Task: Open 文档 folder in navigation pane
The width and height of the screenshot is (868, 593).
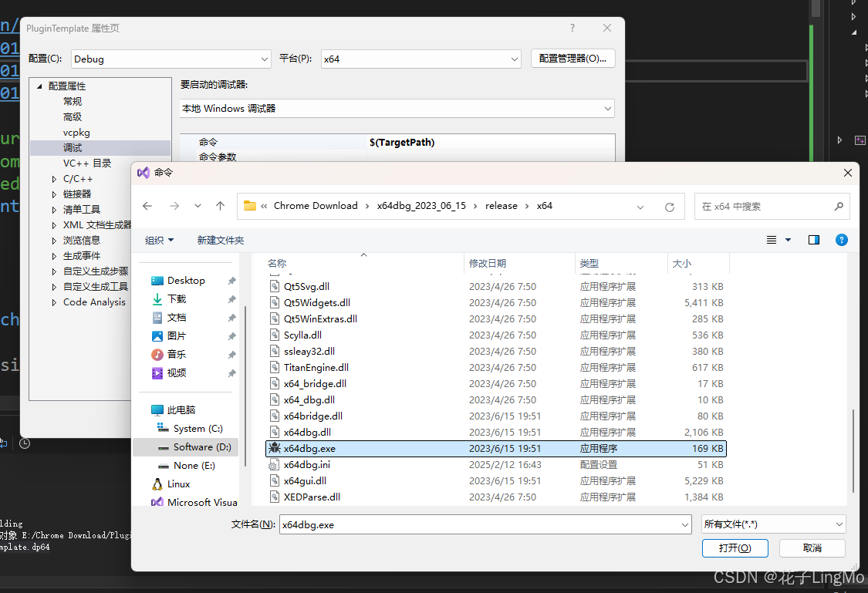Action: 177,318
